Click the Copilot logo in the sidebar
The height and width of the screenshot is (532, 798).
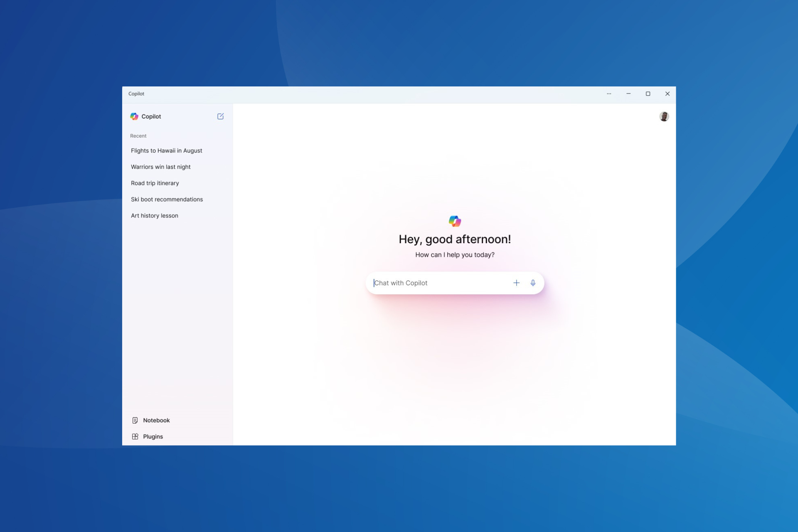[x=134, y=116]
